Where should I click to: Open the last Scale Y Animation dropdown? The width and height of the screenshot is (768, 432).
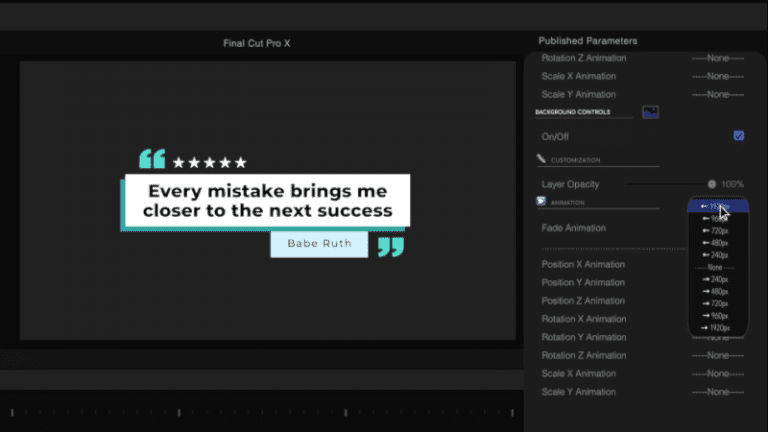coord(718,392)
